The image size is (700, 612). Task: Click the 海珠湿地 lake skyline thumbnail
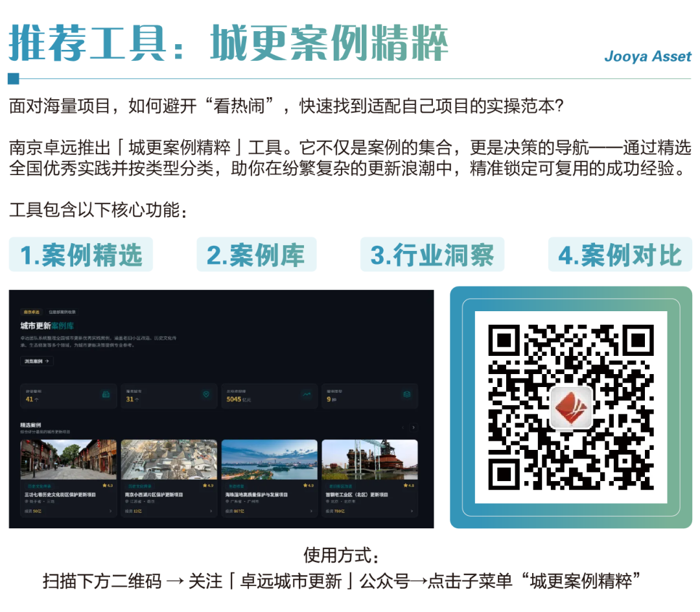[x=269, y=460]
